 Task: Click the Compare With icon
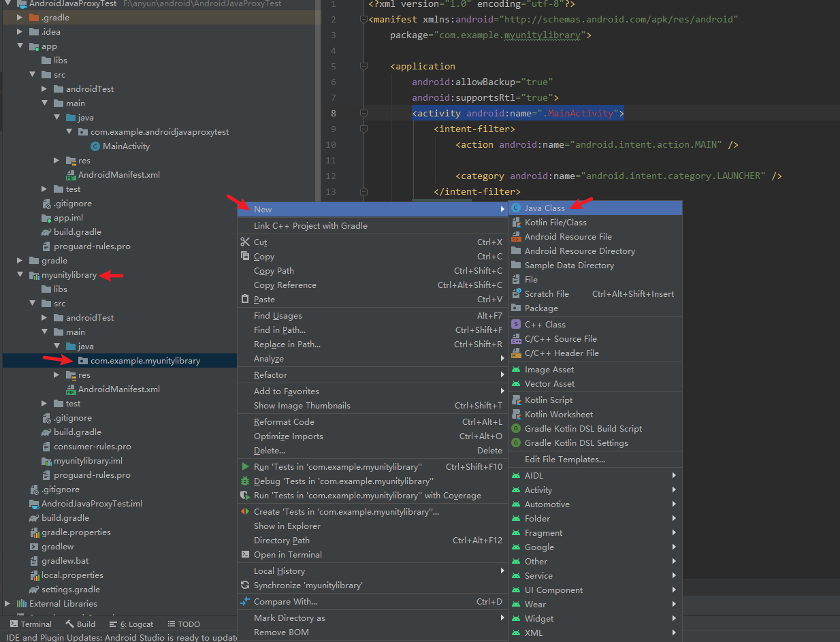click(245, 601)
